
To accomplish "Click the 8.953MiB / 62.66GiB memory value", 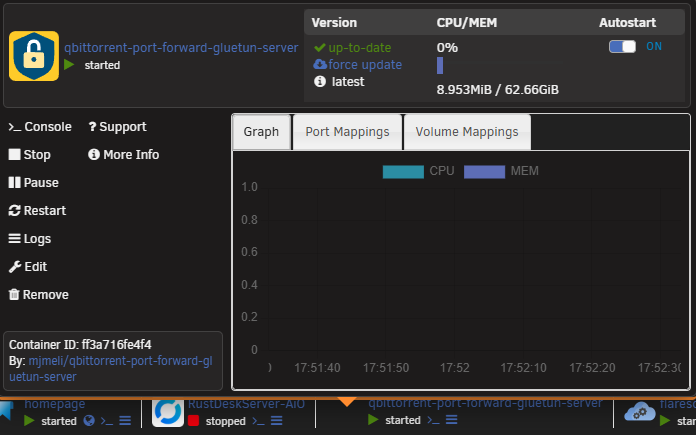I will [x=498, y=90].
